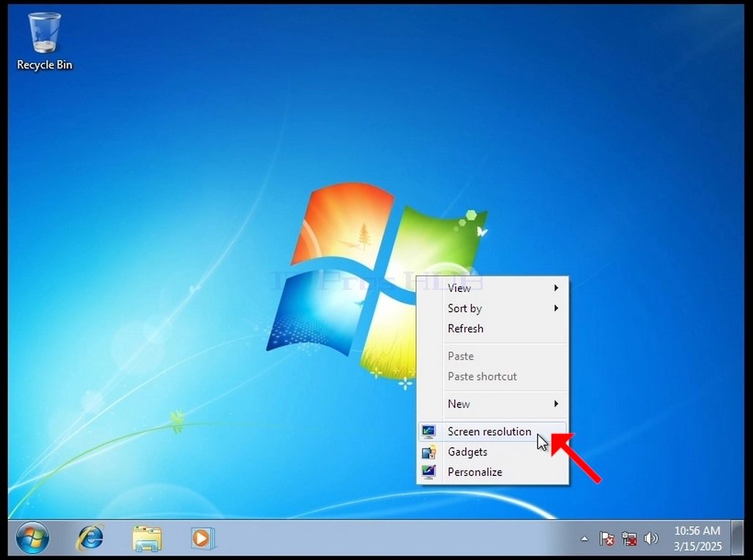
Task: Expand the View submenu arrow
Action: click(556, 288)
